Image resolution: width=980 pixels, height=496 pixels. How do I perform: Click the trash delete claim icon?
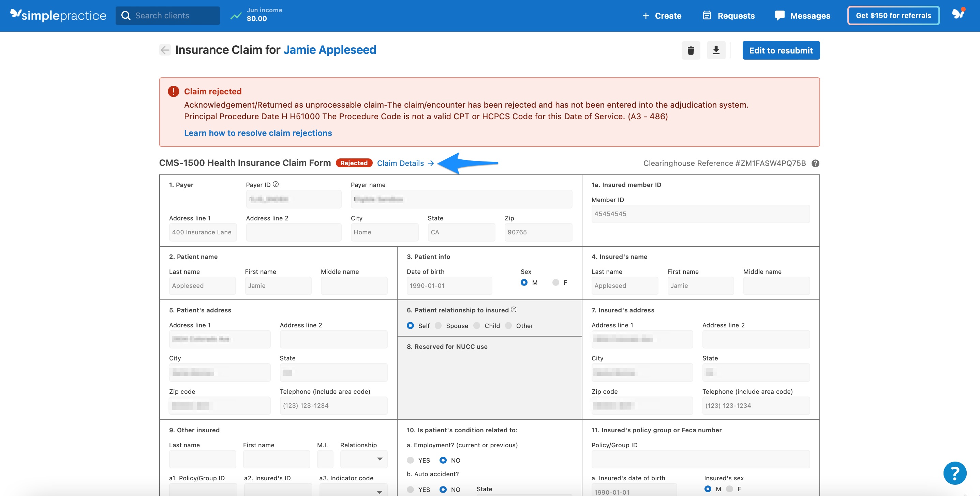pos(691,50)
